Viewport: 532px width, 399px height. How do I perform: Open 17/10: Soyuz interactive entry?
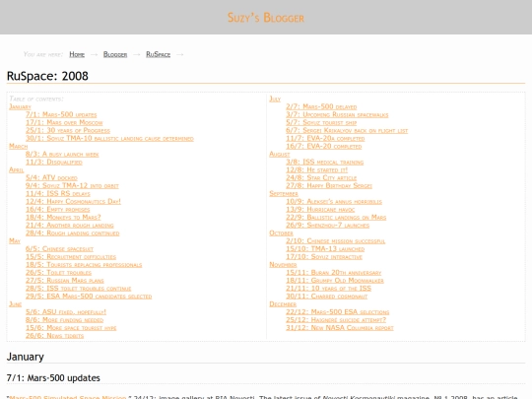point(324,256)
